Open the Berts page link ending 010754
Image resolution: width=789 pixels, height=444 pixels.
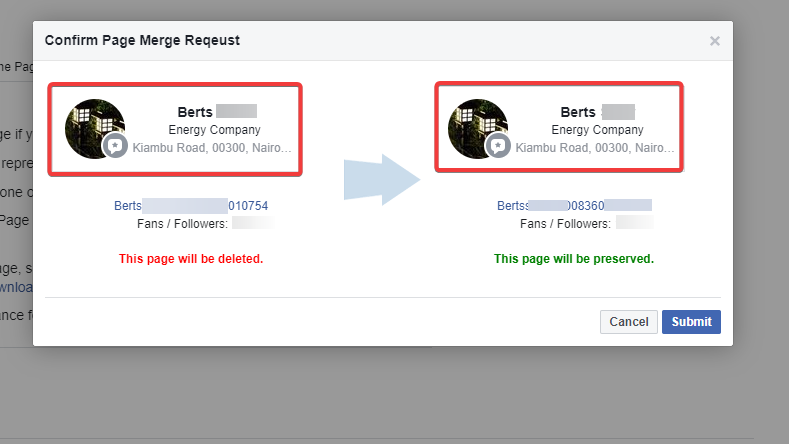[x=190, y=206]
